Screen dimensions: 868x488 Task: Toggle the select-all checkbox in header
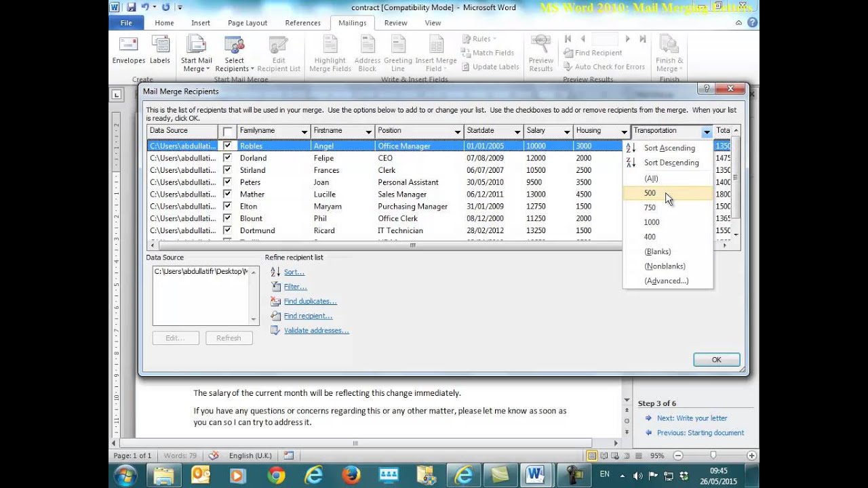(x=228, y=131)
